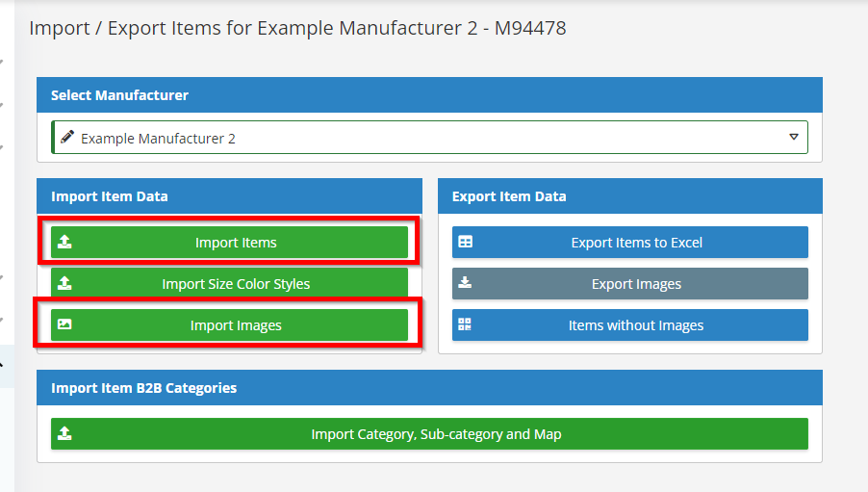Click the pencil icon beside Example Manufacturer 2
The image size is (868, 492).
(x=67, y=137)
